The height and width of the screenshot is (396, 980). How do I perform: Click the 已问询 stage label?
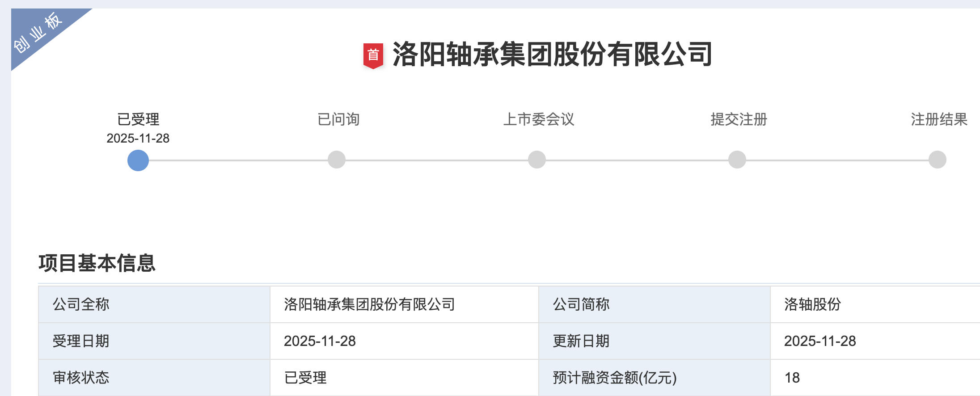338,119
